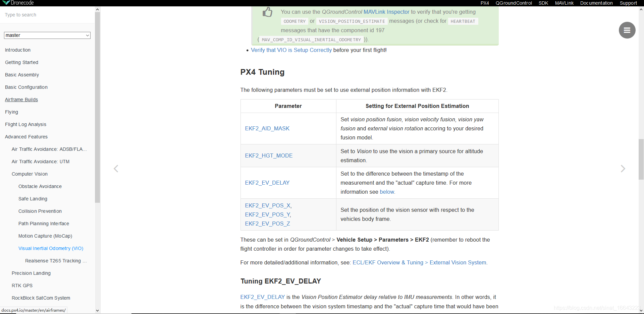The width and height of the screenshot is (644, 314).
Task: Click the Type to search field
Action: click(47, 15)
